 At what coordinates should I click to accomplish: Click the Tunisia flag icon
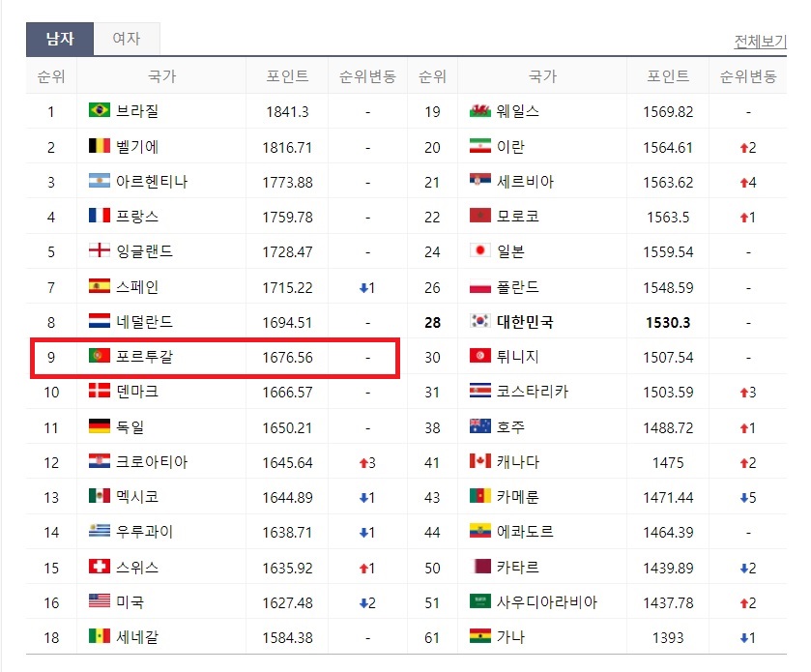click(x=480, y=356)
